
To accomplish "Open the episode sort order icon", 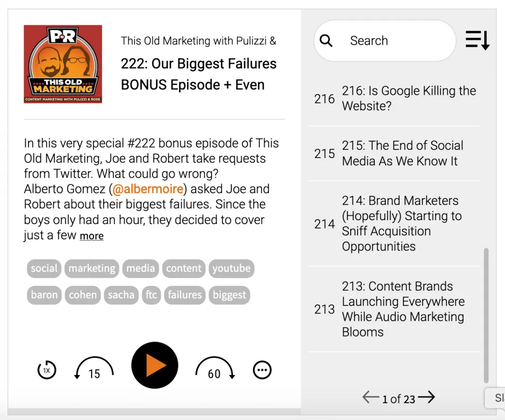I will (476, 40).
